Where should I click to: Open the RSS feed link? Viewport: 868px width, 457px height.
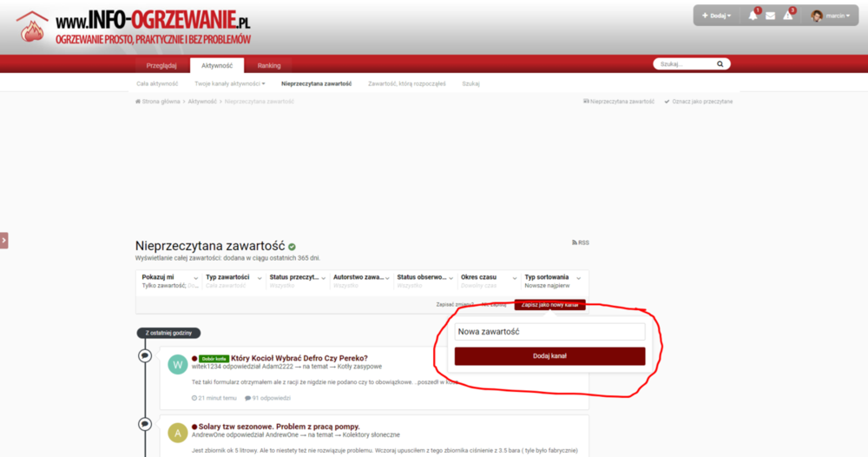581,242
